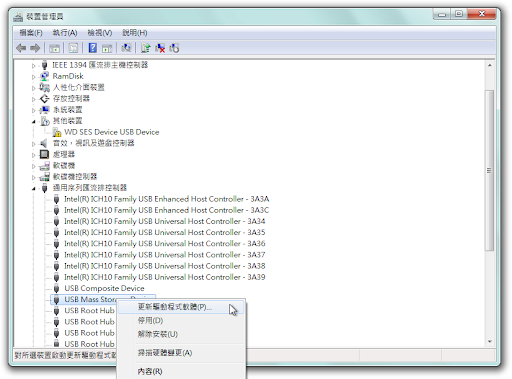
Task: Select USB Enhanced Host Controller - 3A3C
Action: tap(166, 210)
